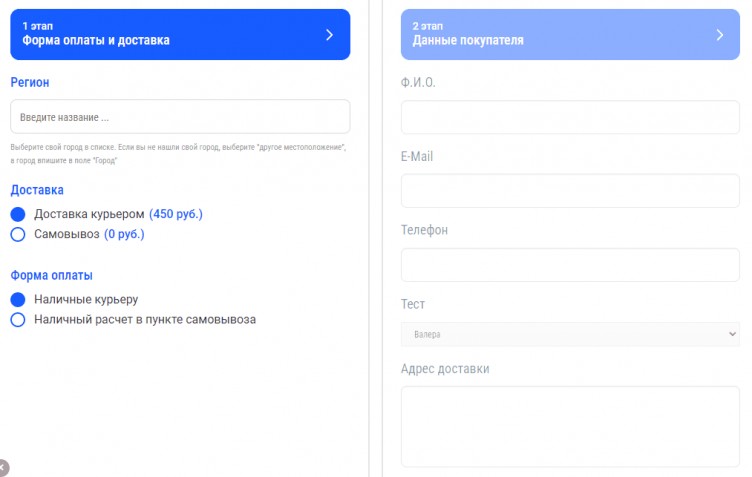
Task: Click the chevron arrow in the 2 этап header
Action: [719, 34]
